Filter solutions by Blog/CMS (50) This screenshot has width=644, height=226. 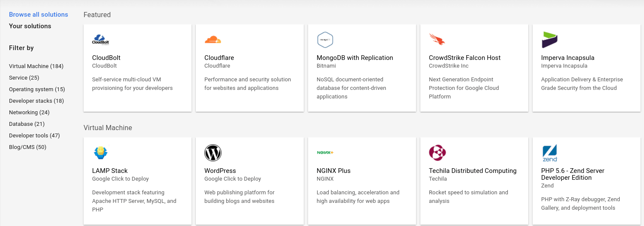27,147
